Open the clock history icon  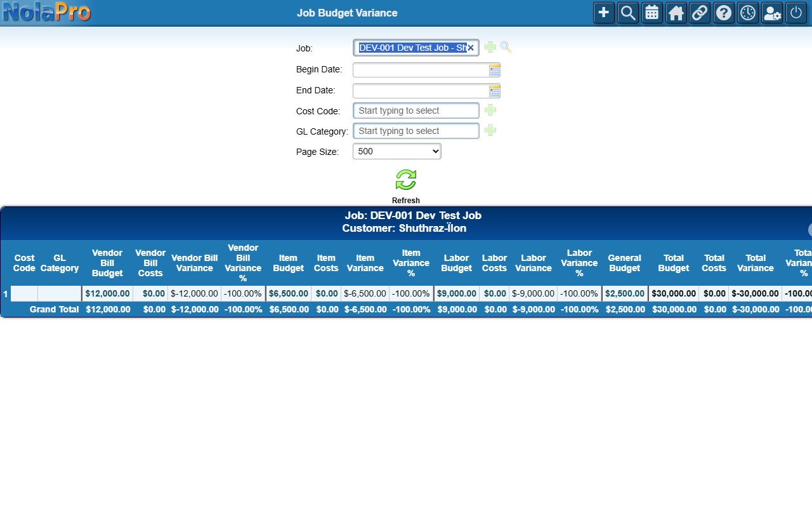click(x=748, y=13)
